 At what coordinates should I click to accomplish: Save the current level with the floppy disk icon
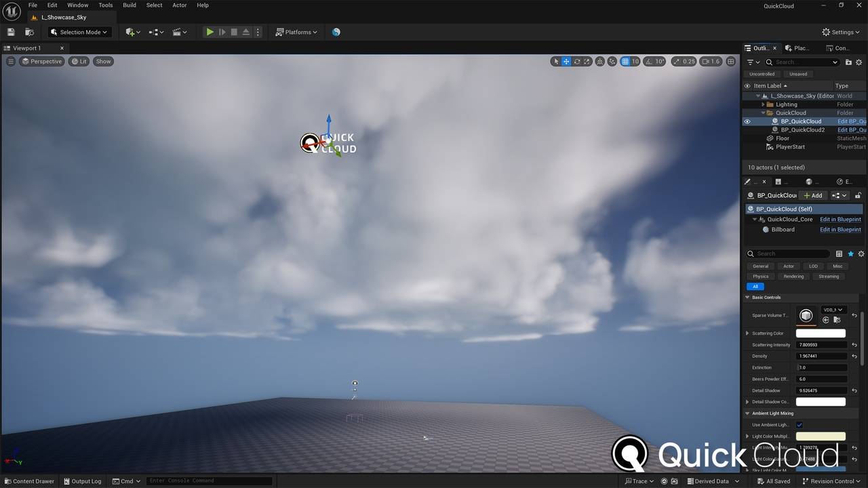11,32
